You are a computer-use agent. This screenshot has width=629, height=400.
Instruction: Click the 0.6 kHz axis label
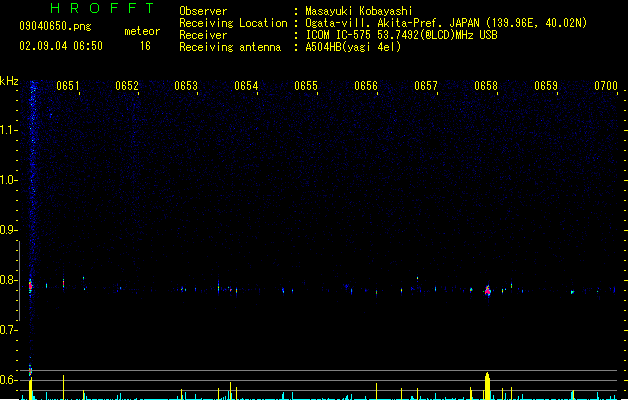(x=8, y=380)
